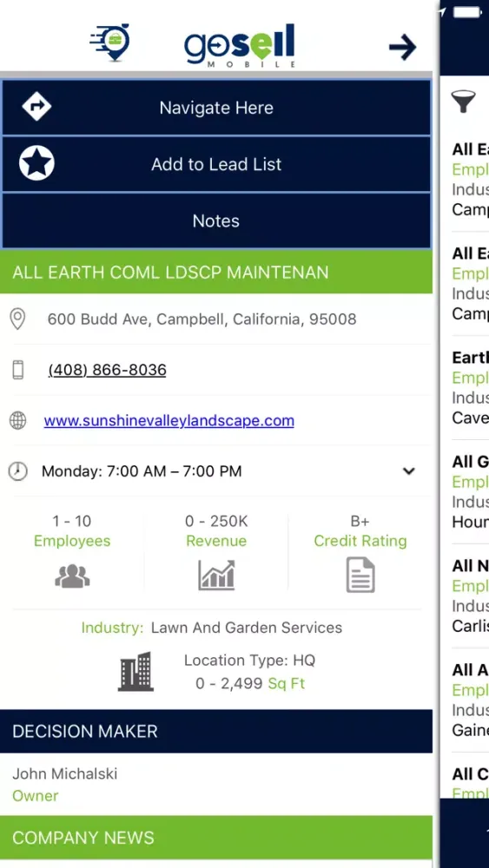The width and height of the screenshot is (489, 868).
Task: Select the Credit Rating label
Action: click(x=360, y=541)
